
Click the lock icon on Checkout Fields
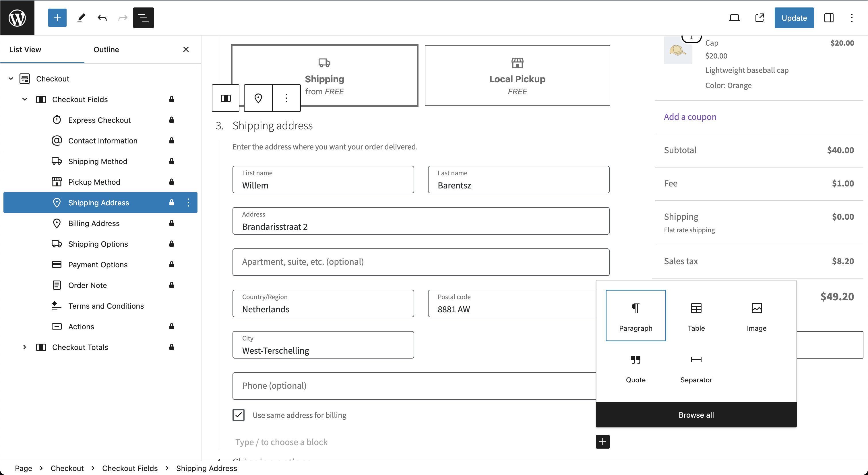172,99
